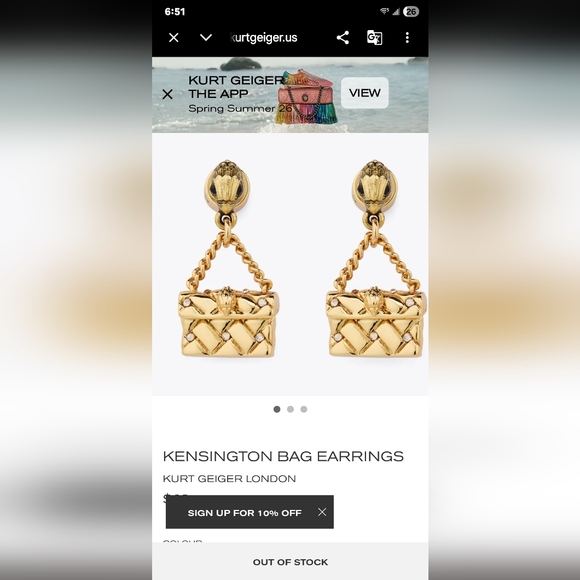Tap the kurtgeiger.us address text
Image resolution: width=580 pixels, height=580 pixels.
pyautogui.click(x=264, y=37)
